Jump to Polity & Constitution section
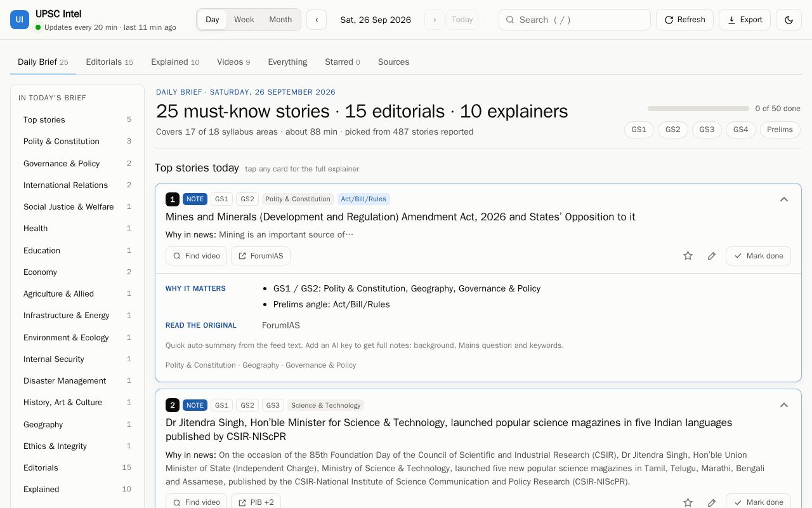The height and width of the screenshot is (508, 812). tap(77, 142)
